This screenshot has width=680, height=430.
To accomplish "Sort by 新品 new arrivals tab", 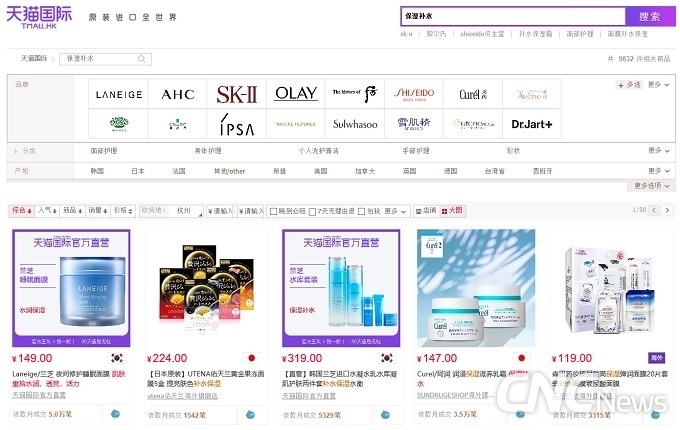I will 72,211.
